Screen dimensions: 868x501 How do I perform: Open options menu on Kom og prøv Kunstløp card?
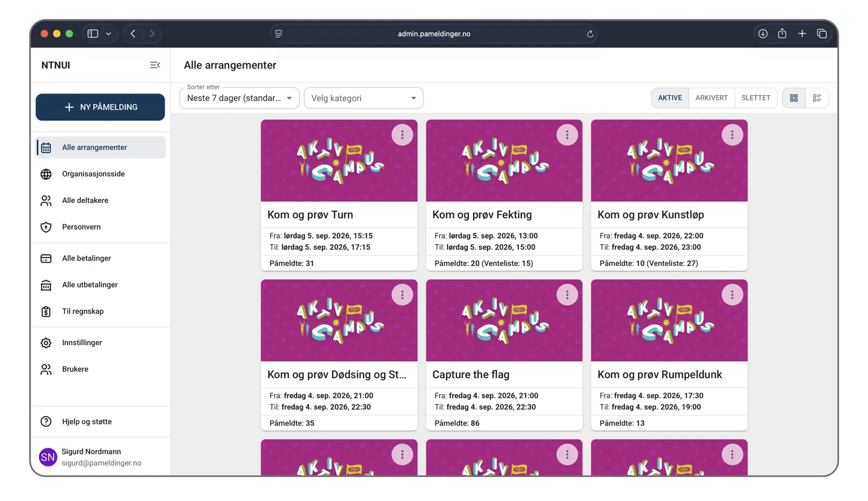coord(732,135)
